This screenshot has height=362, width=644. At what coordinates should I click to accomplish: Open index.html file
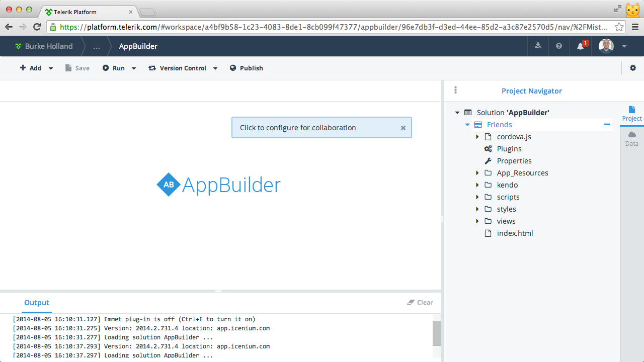(x=515, y=233)
